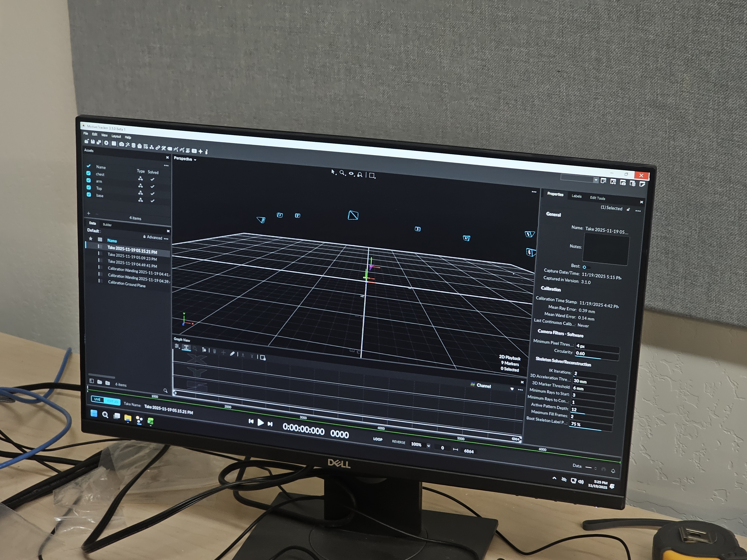Open the 100% playback speed dropdown
The width and height of the screenshot is (747, 560).
point(429,446)
